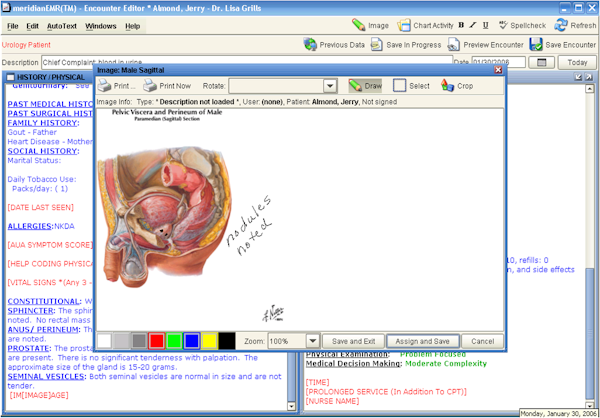The image size is (600, 418).
Task: Toggle bold text formatting
Action: [461, 25]
